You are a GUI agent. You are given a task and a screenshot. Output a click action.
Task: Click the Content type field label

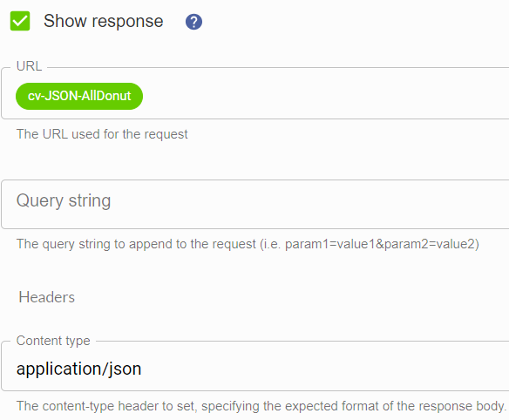pos(53,341)
